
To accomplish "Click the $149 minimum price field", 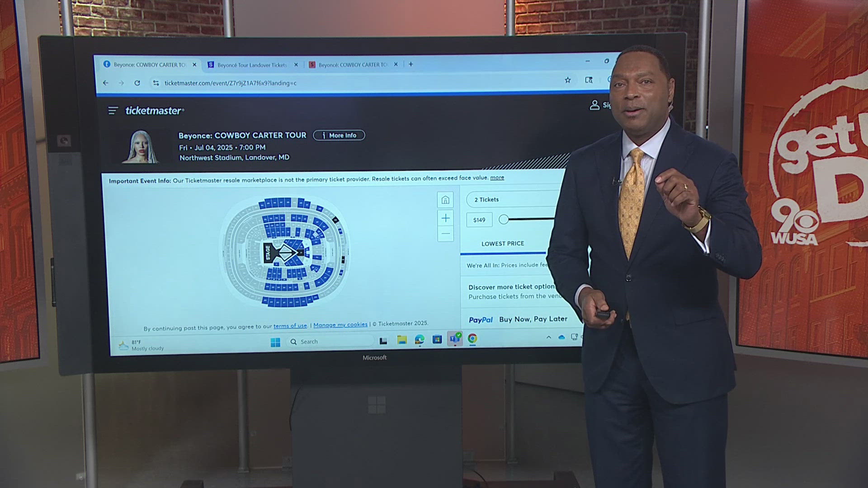I will 479,220.
